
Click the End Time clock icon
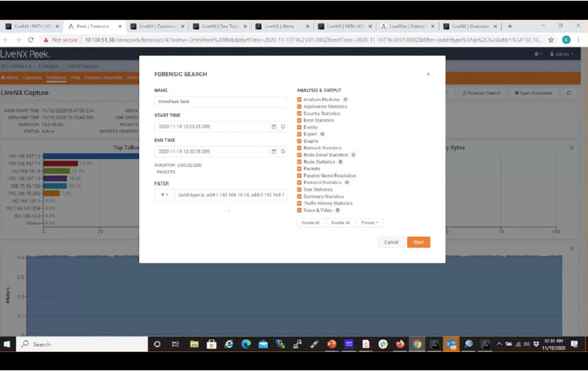click(x=283, y=152)
